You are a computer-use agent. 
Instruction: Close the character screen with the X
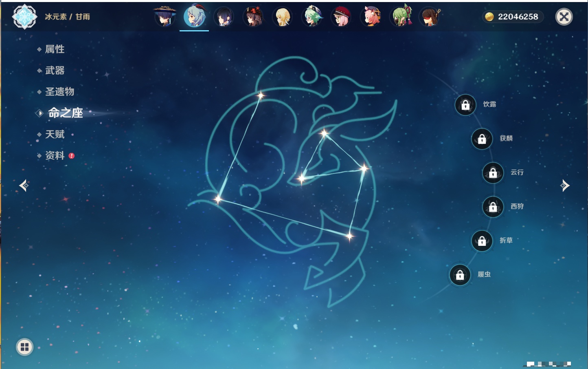(564, 17)
